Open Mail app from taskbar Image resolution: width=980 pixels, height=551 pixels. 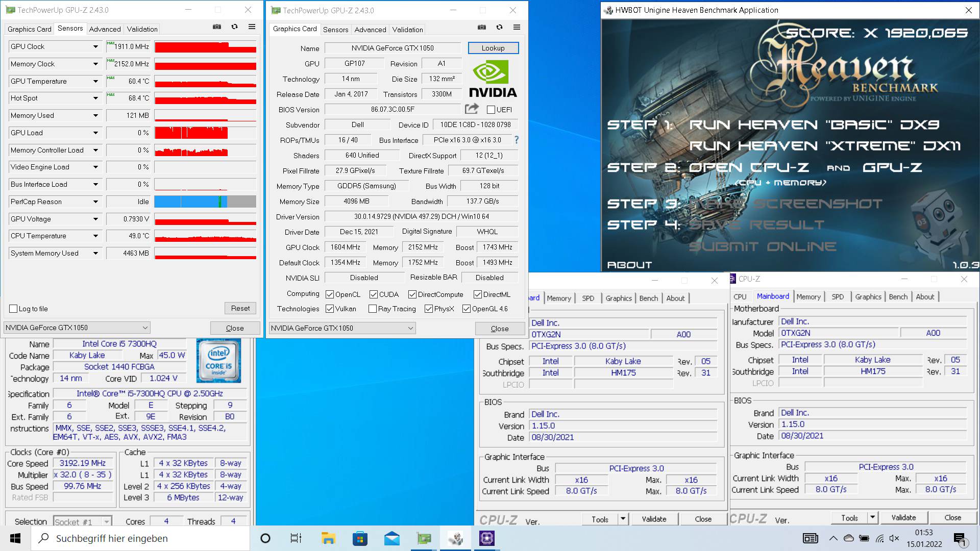(x=392, y=538)
